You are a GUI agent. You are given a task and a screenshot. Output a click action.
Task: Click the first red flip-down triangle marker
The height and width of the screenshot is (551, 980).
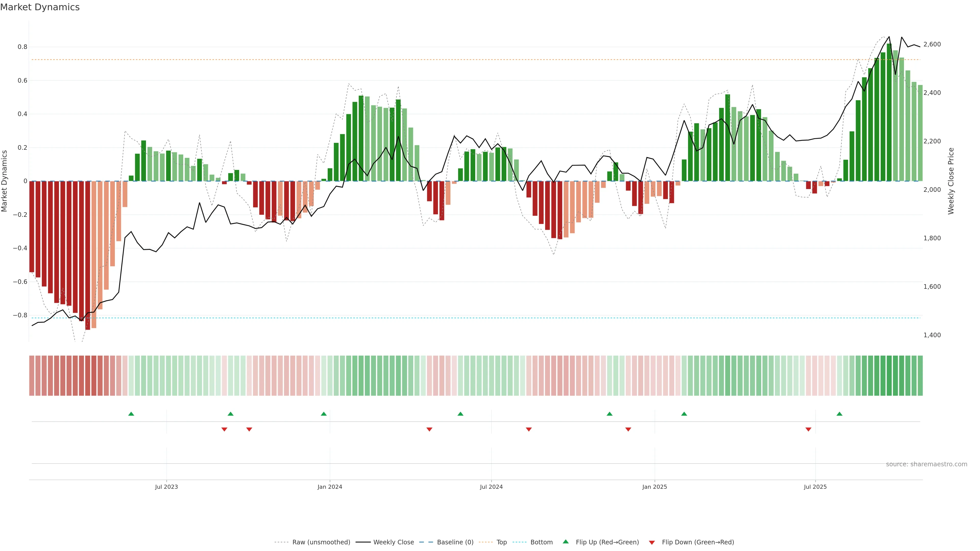[225, 429]
